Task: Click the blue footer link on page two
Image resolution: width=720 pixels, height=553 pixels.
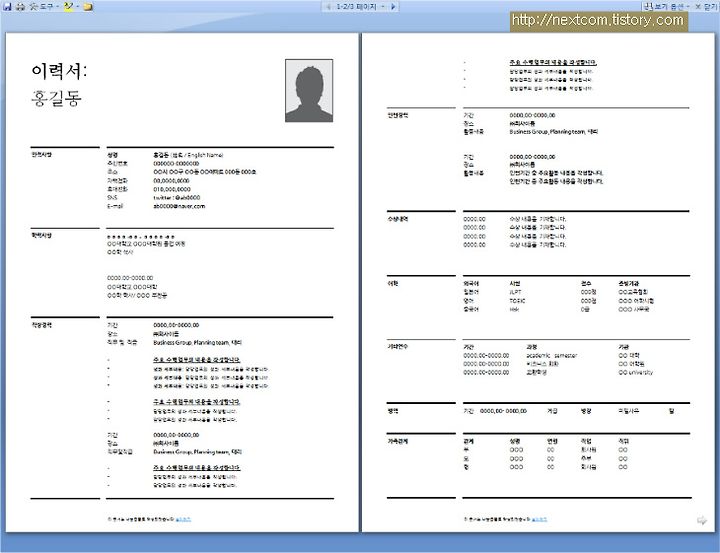Action: click(540, 519)
